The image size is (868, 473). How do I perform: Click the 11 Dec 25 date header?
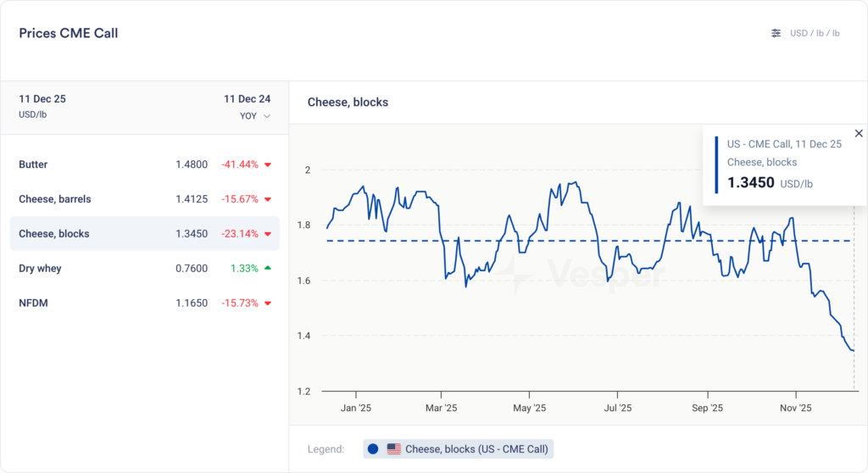click(42, 99)
